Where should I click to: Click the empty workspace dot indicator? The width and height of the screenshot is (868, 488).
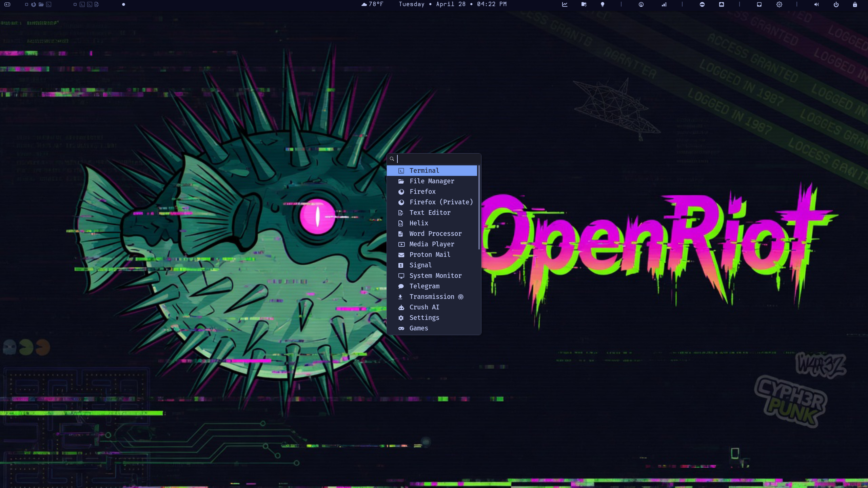point(123,4)
